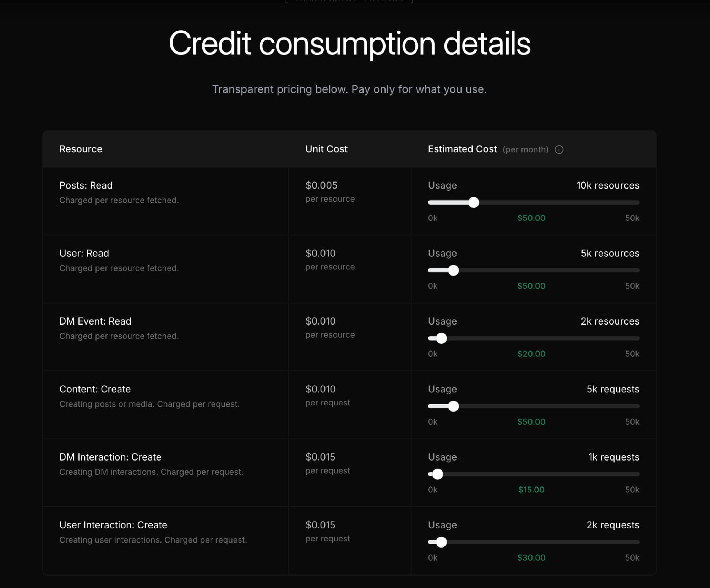Click the Unit Cost column header

tap(326, 149)
